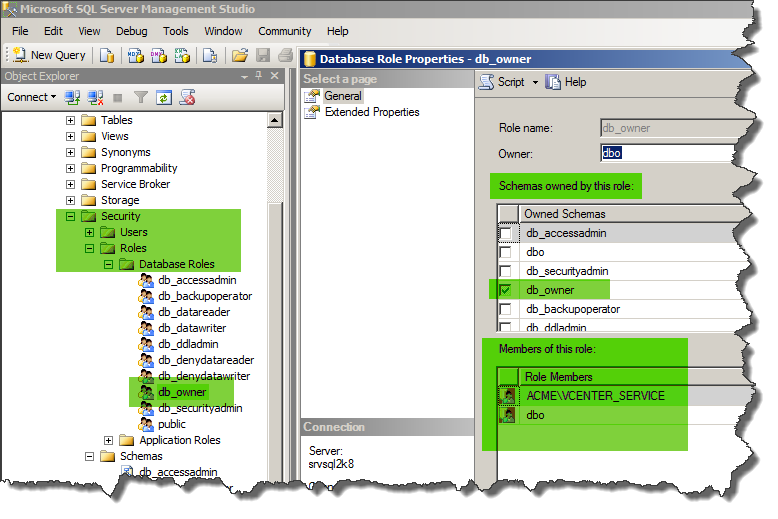The image size is (778, 519).
Task: Open the Tools menu
Action: coord(176,31)
